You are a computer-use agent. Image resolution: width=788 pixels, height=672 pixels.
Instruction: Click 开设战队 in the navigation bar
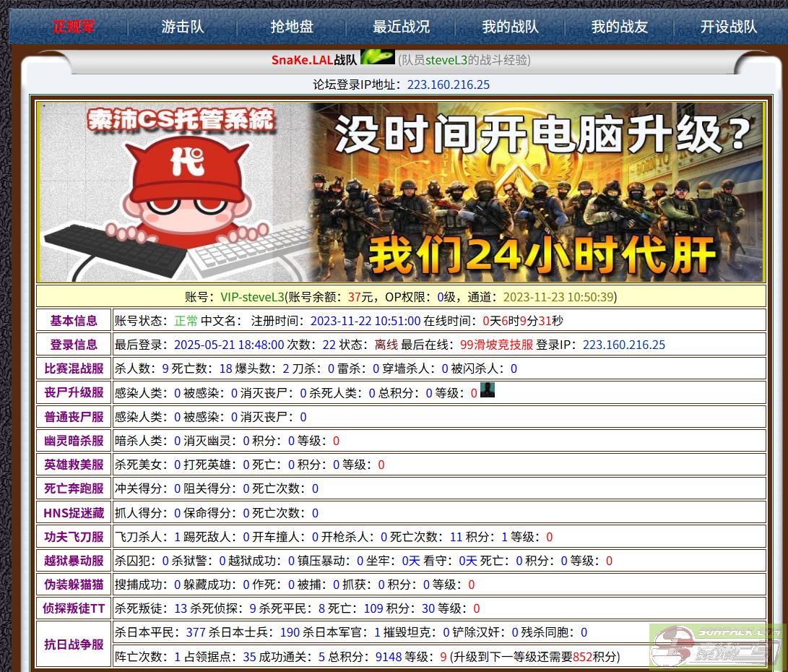(728, 27)
